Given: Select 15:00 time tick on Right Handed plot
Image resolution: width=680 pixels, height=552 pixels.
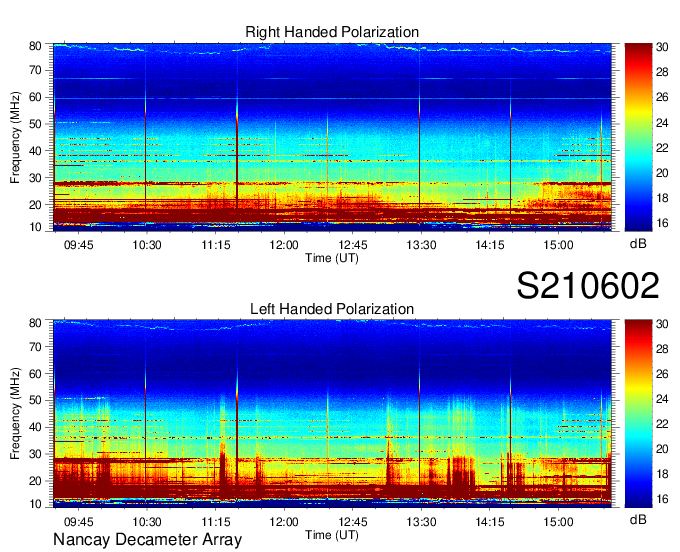Looking at the screenshot, I should 558,245.
